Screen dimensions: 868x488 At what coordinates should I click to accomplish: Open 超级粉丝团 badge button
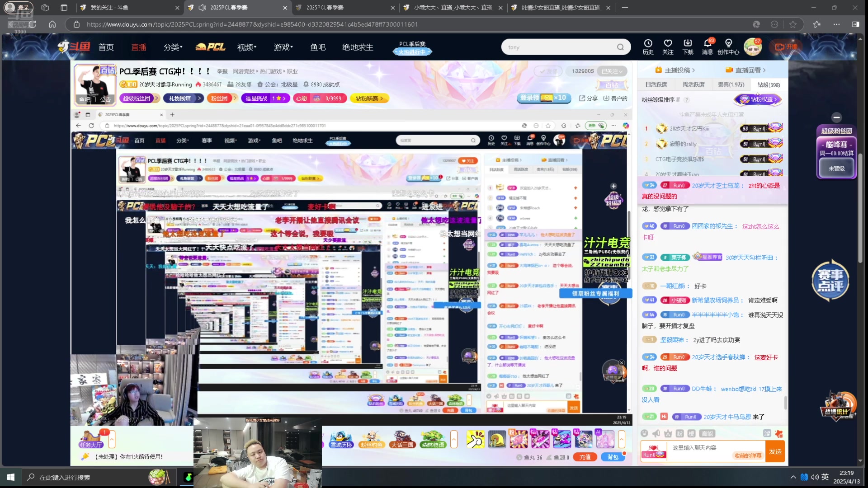140,98
